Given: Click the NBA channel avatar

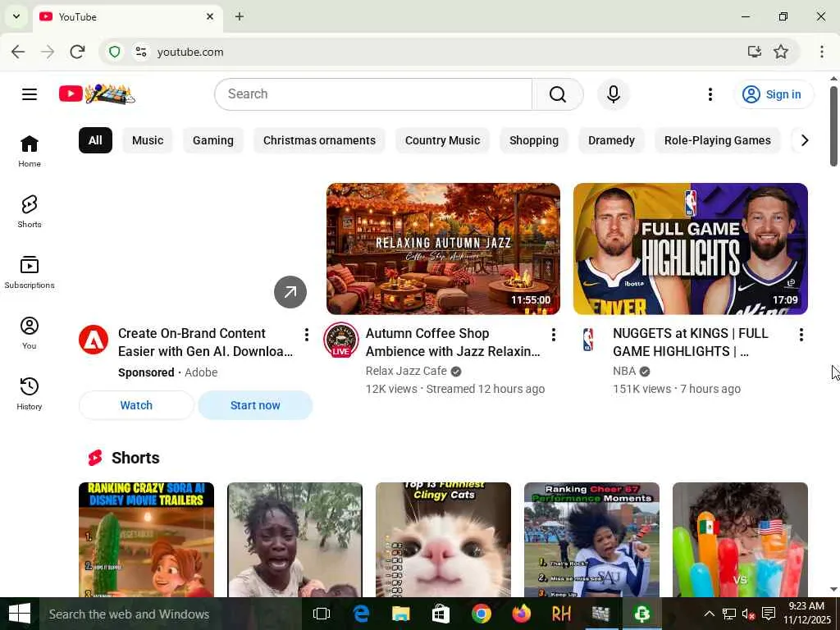Looking at the screenshot, I should (x=588, y=340).
